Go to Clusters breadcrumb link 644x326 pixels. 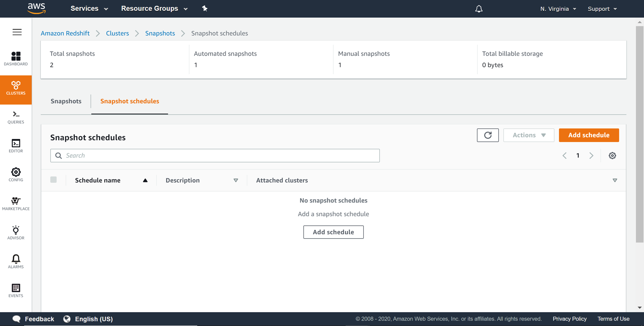point(117,33)
